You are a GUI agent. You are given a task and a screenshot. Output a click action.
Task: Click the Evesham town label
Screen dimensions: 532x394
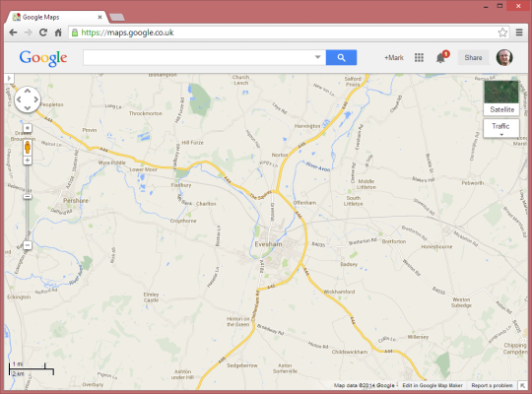(268, 244)
